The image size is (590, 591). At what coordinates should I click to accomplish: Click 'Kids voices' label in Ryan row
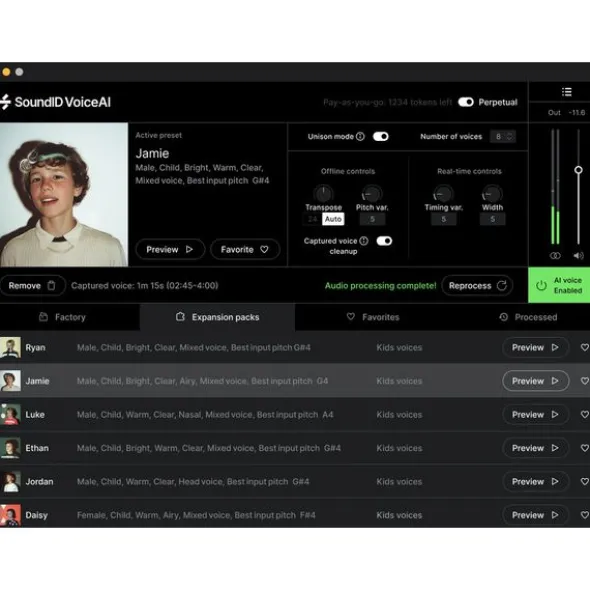click(x=399, y=348)
